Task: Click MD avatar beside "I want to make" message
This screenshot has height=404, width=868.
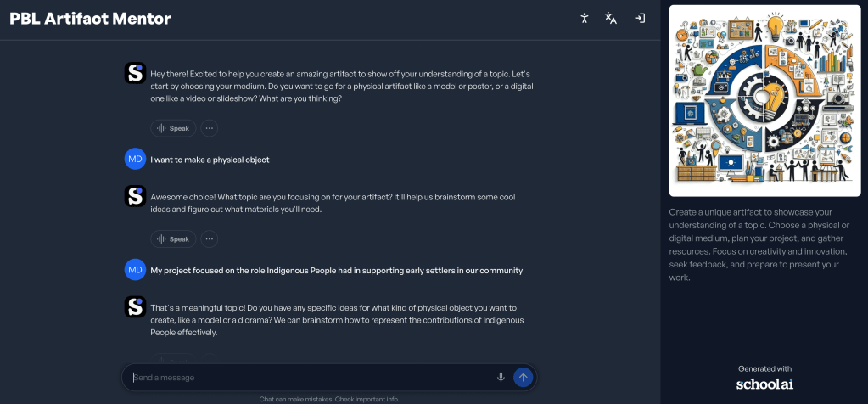Action: [x=135, y=159]
